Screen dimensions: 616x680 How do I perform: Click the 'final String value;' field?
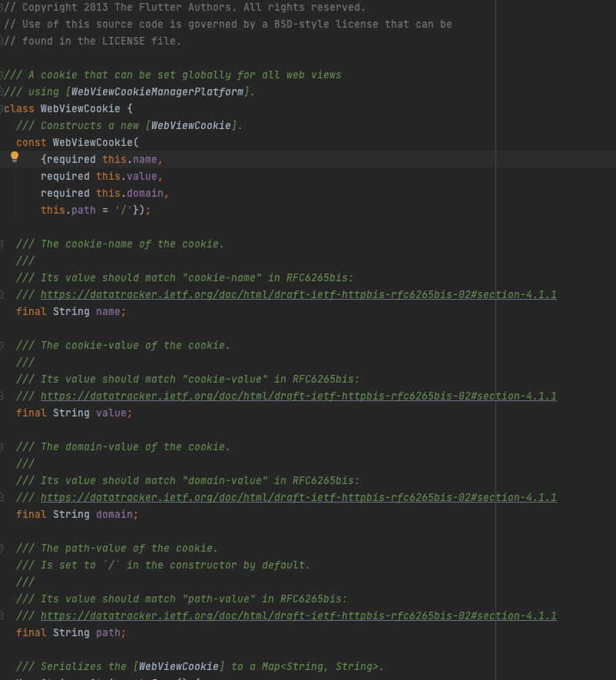point(75,413)
